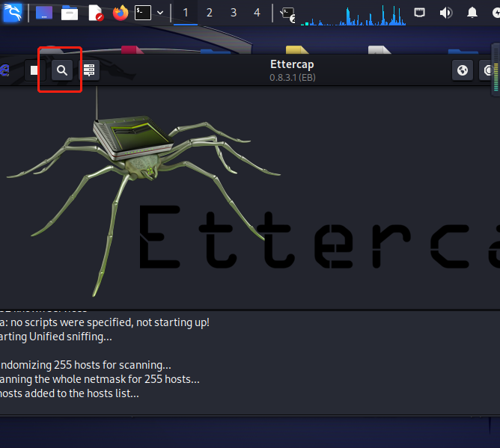Click log line 'whole netmask for 255 hosts'
Viewport: 500px width, 448px height.
point(100,379)
